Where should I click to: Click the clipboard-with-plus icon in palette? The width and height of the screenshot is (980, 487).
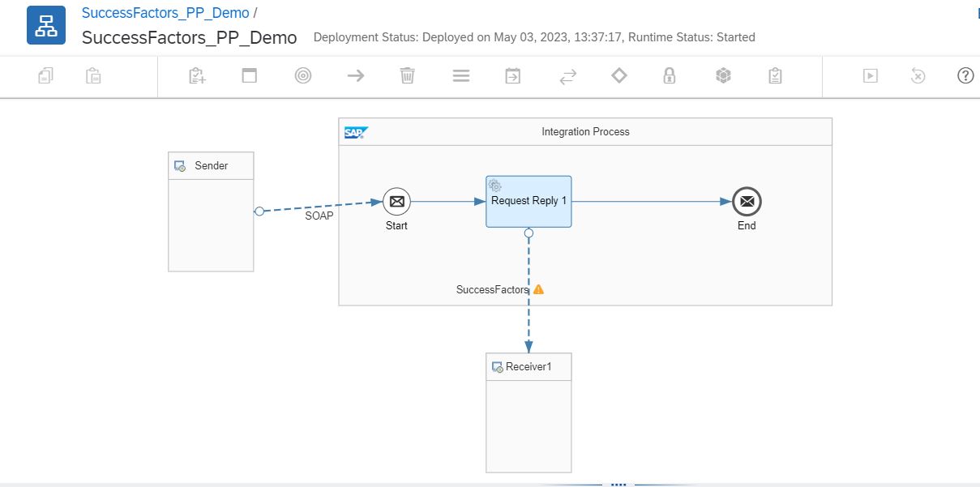(197, 76)
